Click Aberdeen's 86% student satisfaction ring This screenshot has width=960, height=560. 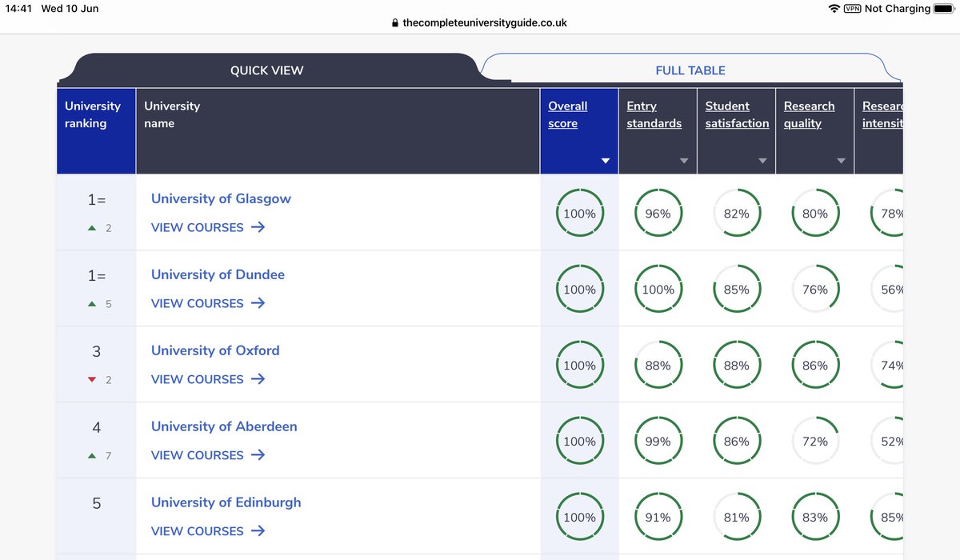pyautogui.click(x=736, y=442)
